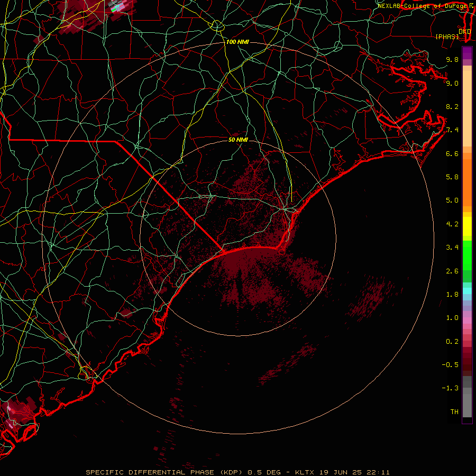
Task: Click the 50 NMI range ring label
Action: click(238, 140)
